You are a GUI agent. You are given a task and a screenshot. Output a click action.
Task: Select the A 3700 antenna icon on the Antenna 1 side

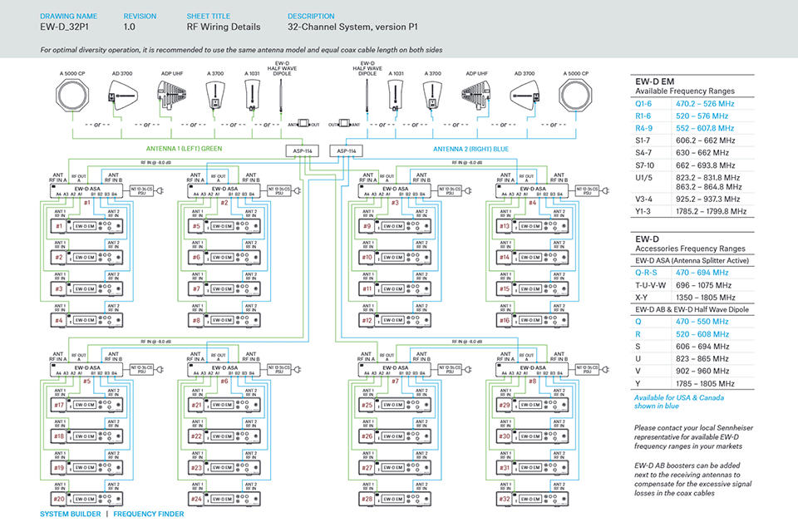click(215, 96)
